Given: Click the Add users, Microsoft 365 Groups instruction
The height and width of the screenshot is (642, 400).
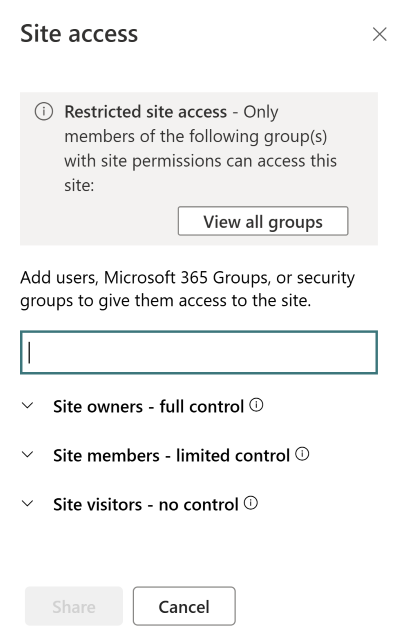Looking at the screenshot, I should point(188,289).
